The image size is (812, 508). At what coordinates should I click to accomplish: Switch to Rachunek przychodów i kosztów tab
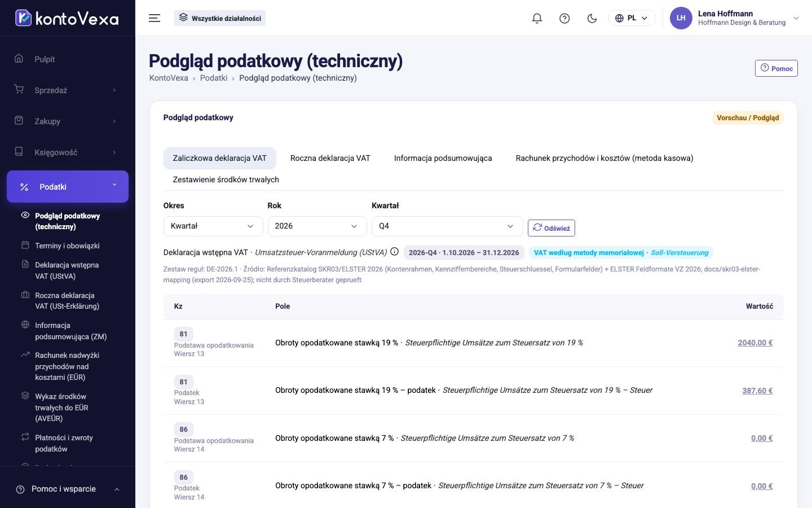coord(604,158)
